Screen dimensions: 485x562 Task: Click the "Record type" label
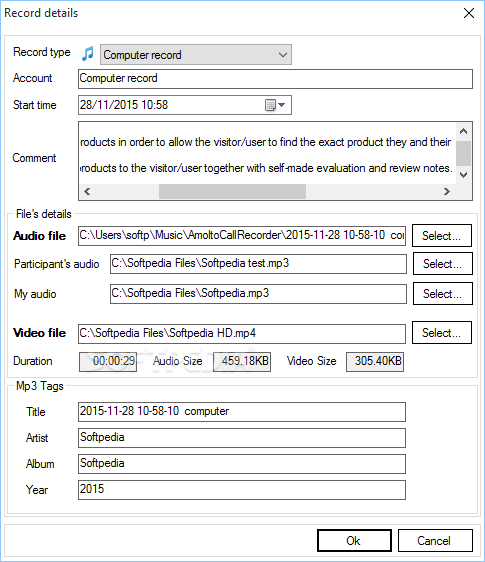click(x=42, y=52)
